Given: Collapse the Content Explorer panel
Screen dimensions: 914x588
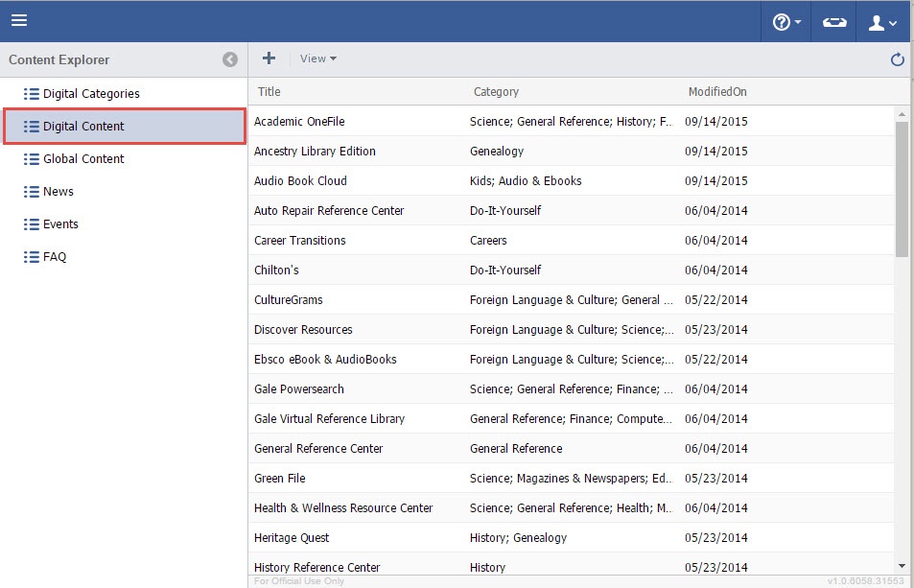Looking at the screenshot, I should click(x=230, y=59).
